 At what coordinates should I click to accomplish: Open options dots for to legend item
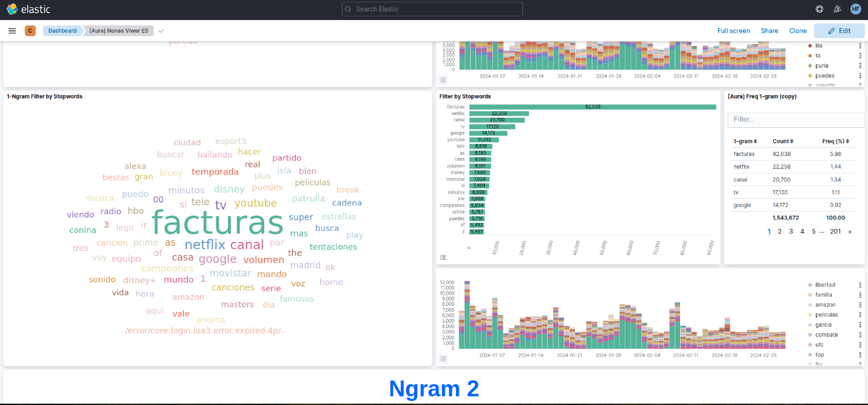pos(860,56)
